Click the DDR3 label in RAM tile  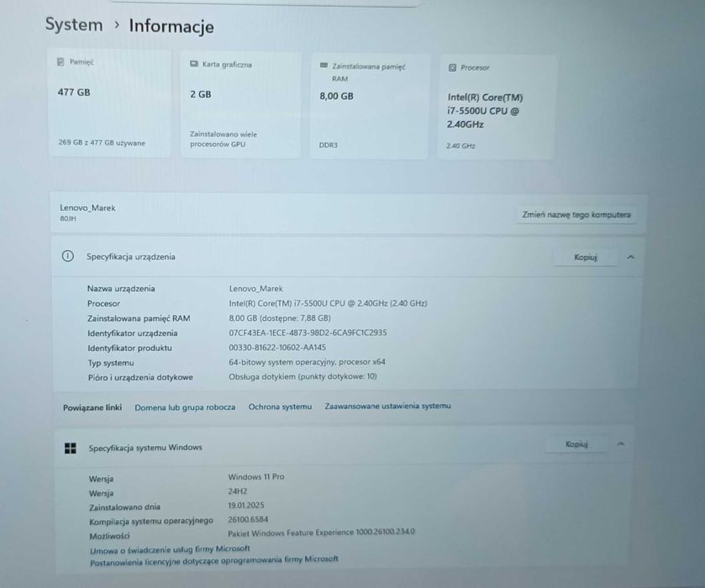tap(329, 145)
